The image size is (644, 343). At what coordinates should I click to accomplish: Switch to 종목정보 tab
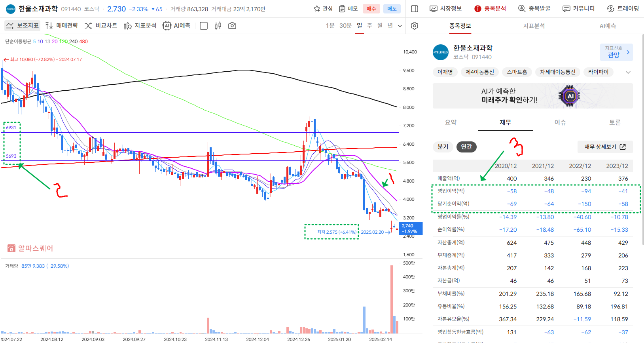coord(460,26)
